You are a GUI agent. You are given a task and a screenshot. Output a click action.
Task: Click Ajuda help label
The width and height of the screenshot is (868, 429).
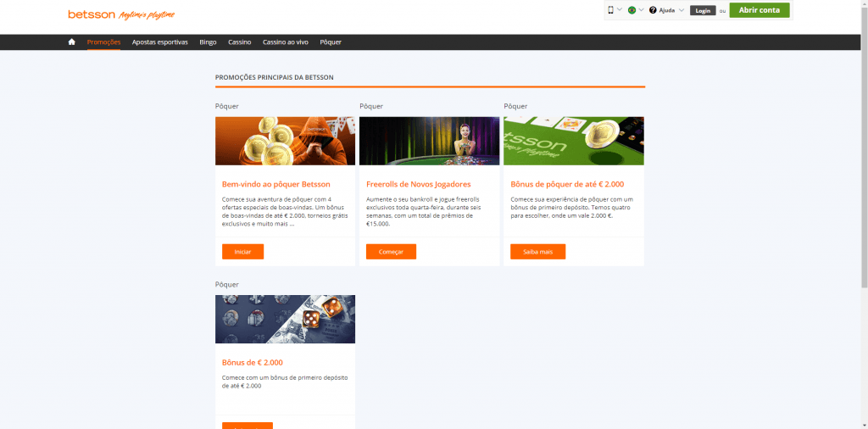click(667, 10)
